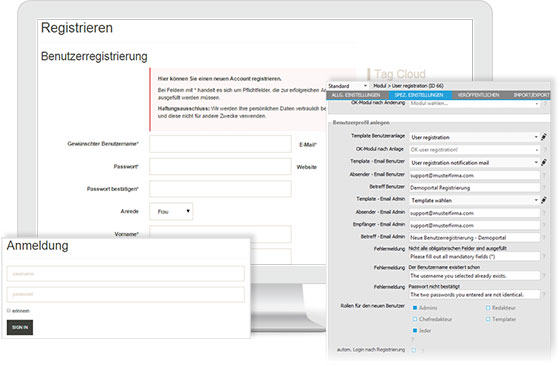The image size is (560, 366).
Task: Select the Spez. Einstellungen tab
Action: pos(419,95)
